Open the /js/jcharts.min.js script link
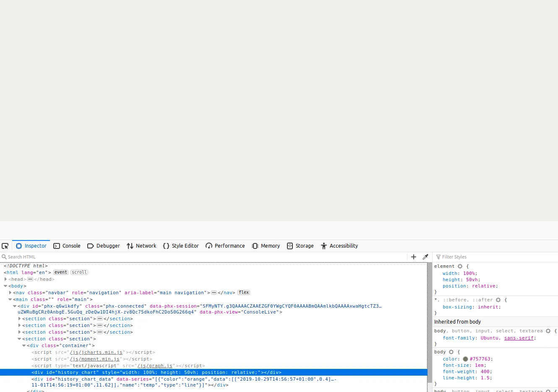The image size is (558, 392). pos(96,352)
